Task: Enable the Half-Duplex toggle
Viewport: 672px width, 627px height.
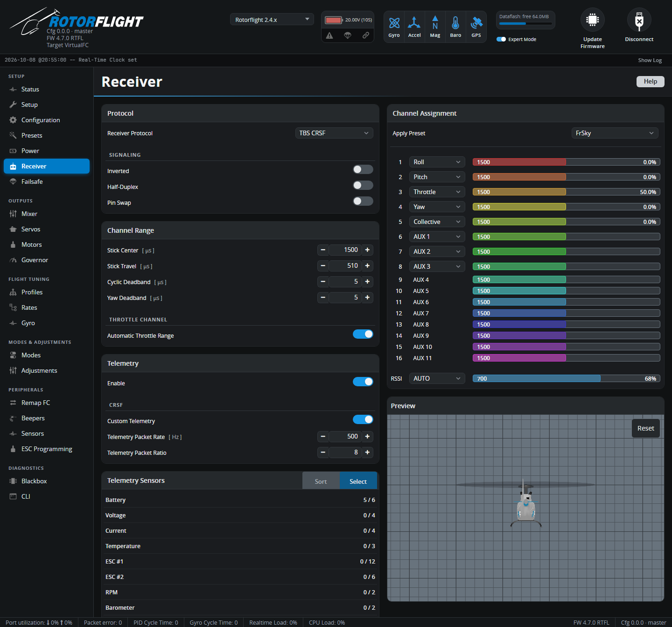Action: click(x=363, y=185)
